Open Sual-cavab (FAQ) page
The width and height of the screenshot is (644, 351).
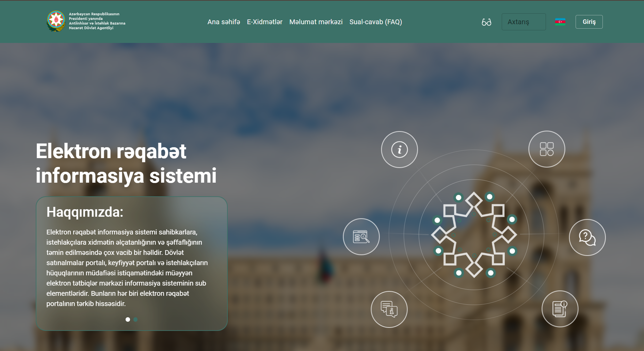coord(375,22)
